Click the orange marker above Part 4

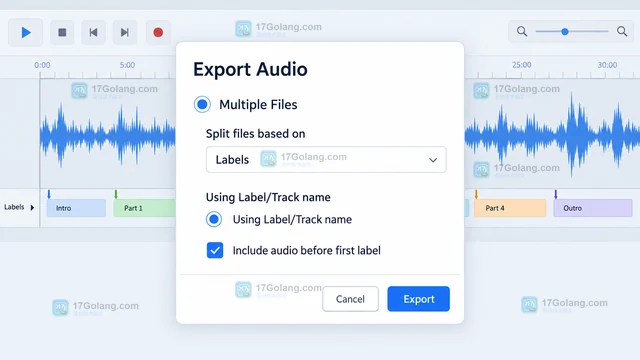[476, 194]
